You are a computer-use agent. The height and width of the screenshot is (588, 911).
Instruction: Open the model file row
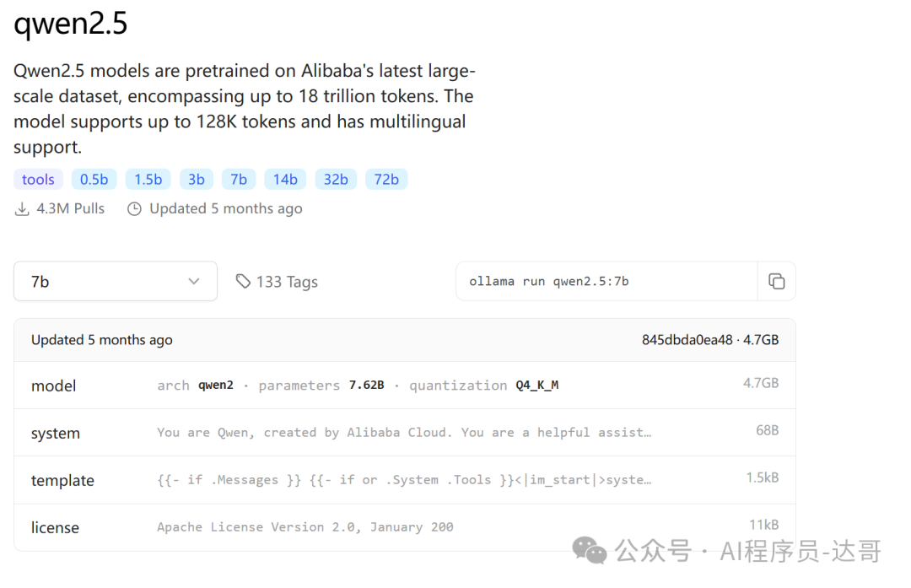[405, 386]
